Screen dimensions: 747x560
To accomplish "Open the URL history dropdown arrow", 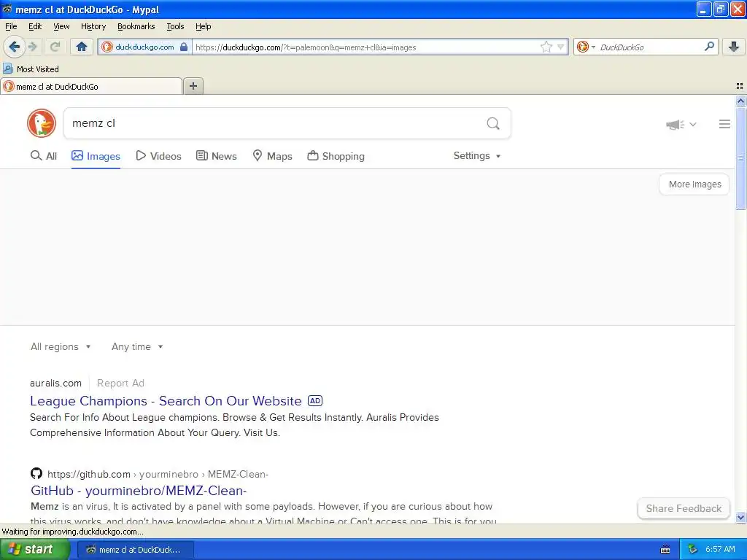I will pyautogui.click(x=561, y=47).
